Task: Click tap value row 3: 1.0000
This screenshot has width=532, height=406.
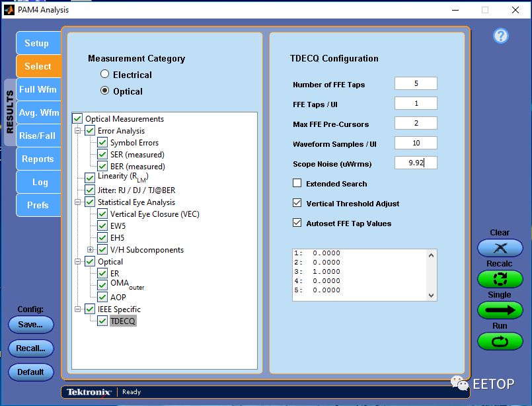Action: 317,272
